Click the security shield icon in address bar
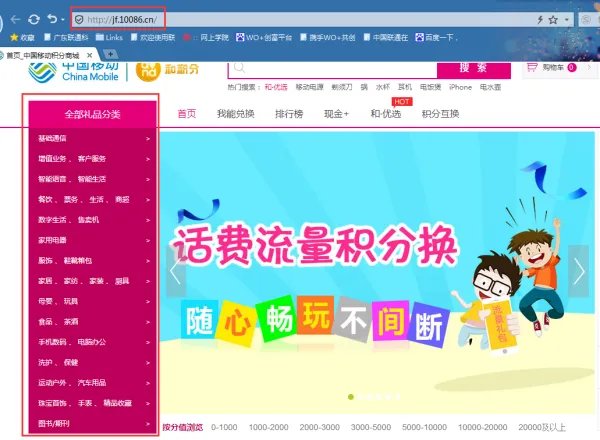 tap(79, 20)
